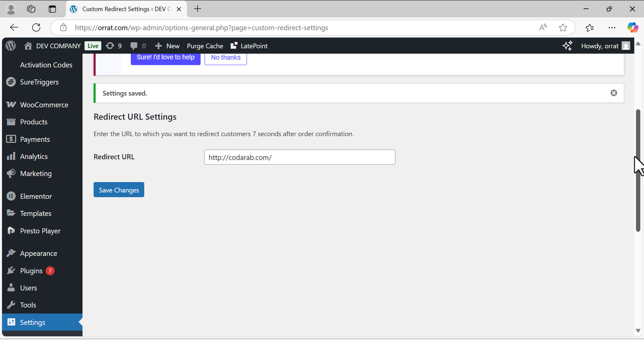The image size is (644, 340).
Task: Click the scrollbar down arrow
Action: point(638,330)
